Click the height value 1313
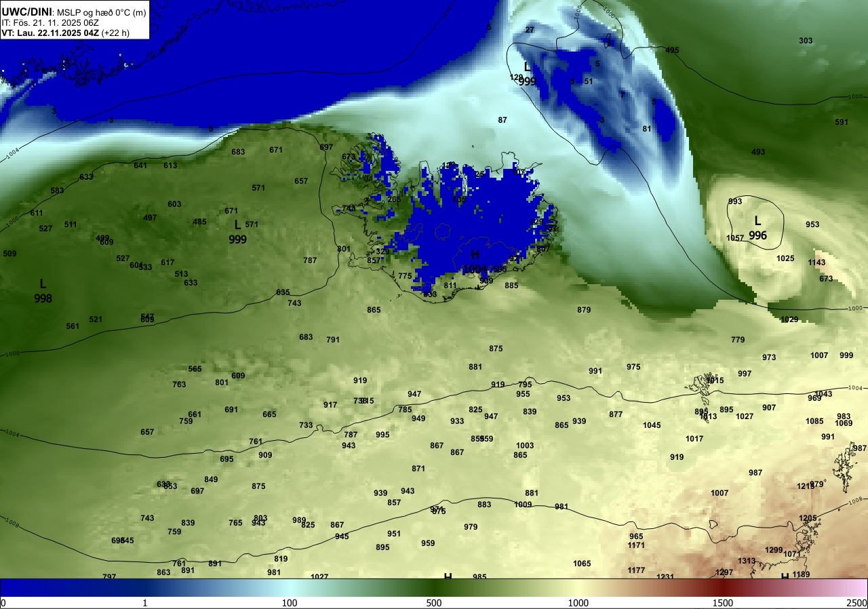 pyautogui.click(x=747, y=561)
